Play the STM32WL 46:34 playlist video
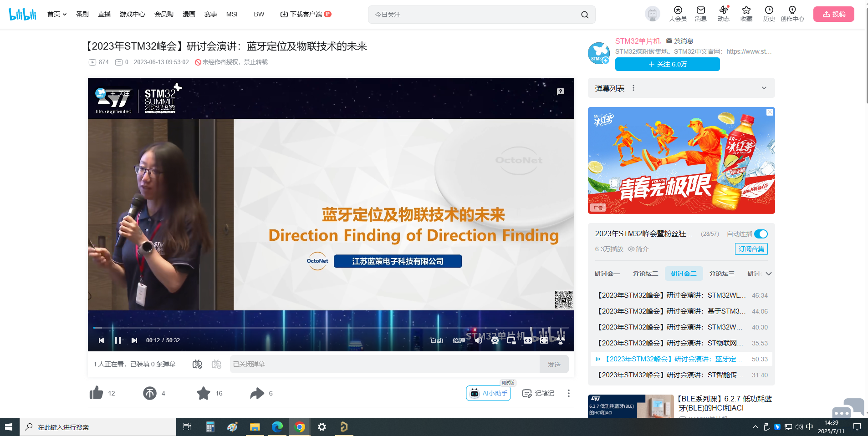Viewport: 868px width, 436px height. [x=681, y=295]
